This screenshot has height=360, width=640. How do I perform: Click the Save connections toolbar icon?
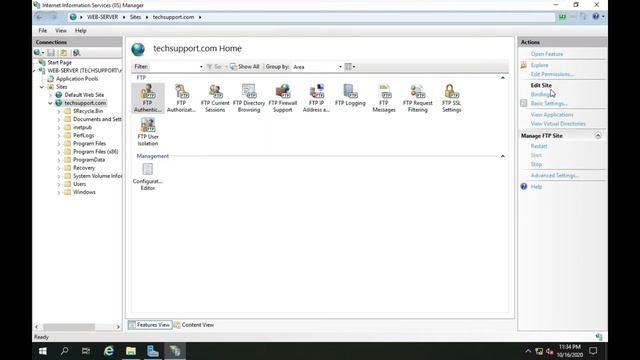[51, 53]
